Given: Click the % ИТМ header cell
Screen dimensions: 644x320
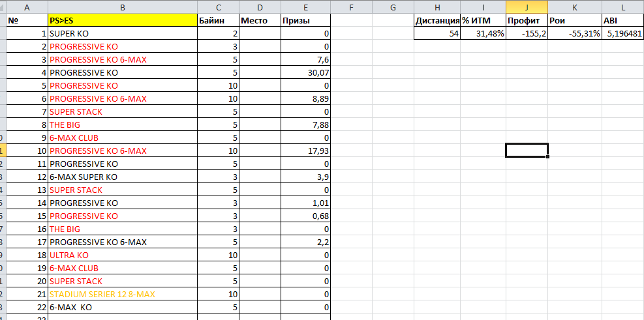Looking at the screenshot, I should click(483, 20).
